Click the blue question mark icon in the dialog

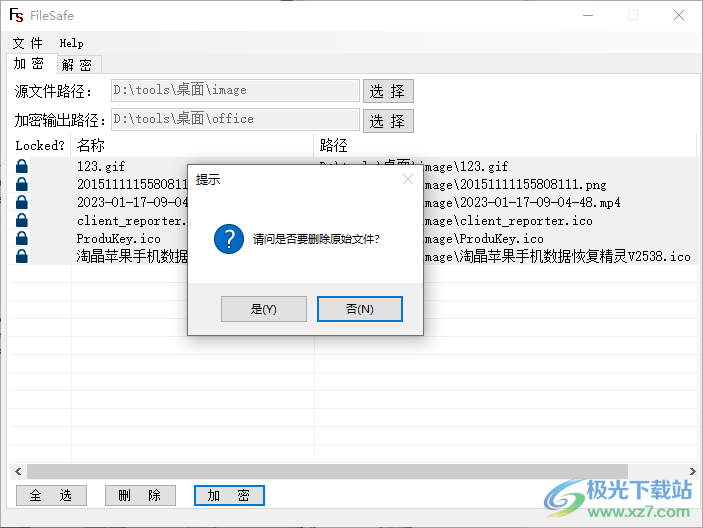tap(229, 239)
